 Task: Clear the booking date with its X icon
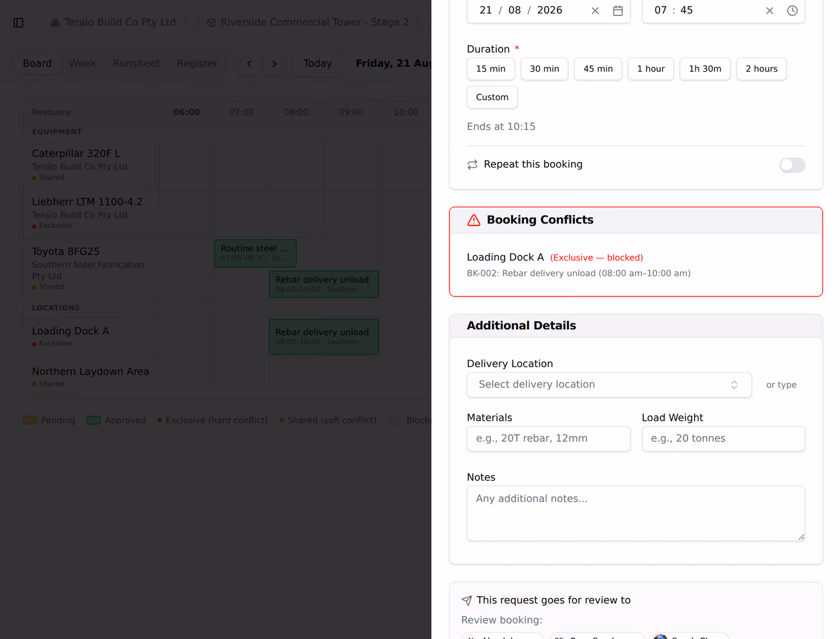[x=595, y=11]
